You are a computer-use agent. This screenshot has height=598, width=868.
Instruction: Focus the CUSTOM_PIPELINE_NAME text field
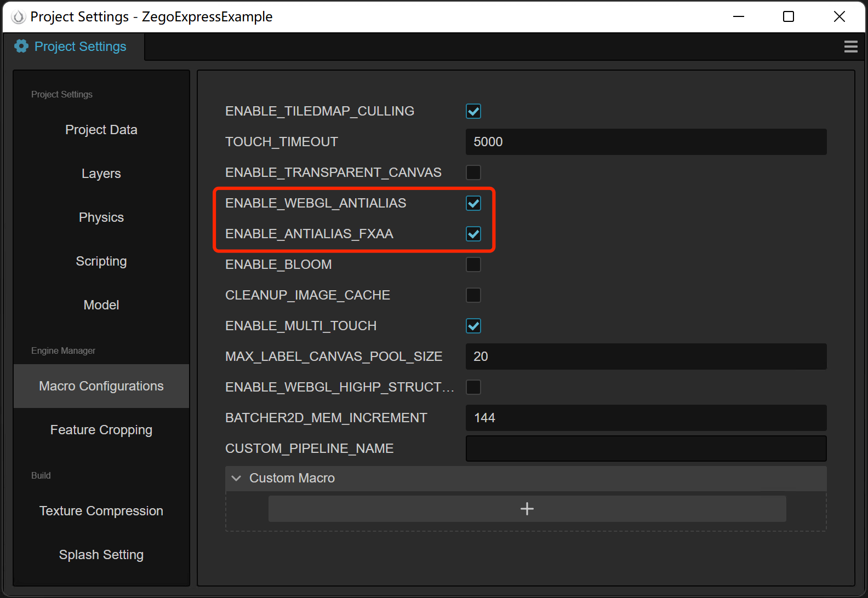pyautogui.click(x=646, y=449)
